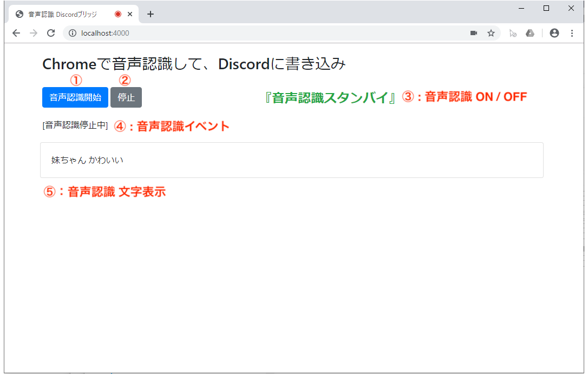Open the Chrome profile avatar
This screenshot has height=377, width=588.
coord(554,34)
